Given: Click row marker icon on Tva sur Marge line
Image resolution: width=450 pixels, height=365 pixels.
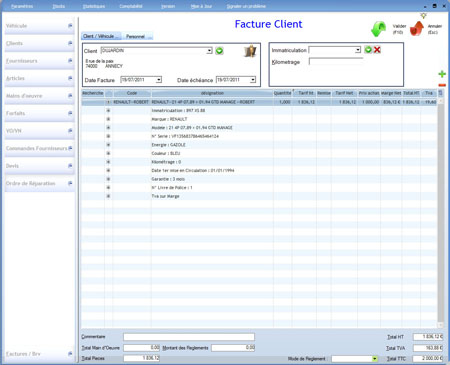Looking at the screenshot, I should pyautogui.click(x=108, y=196).
